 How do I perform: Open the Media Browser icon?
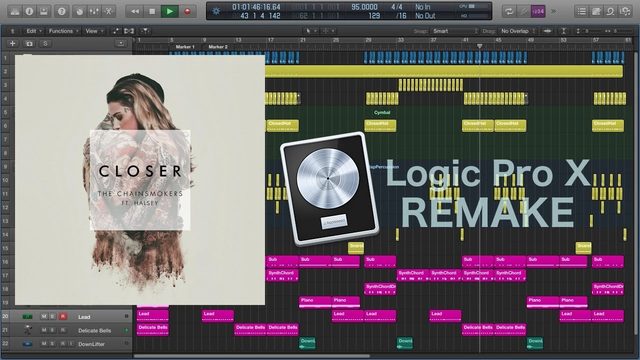click(625, 11)
